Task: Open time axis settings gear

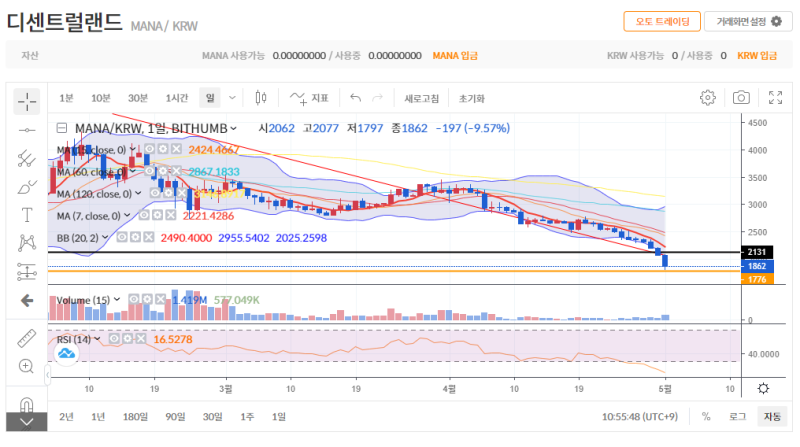Action: coord(763,388)
